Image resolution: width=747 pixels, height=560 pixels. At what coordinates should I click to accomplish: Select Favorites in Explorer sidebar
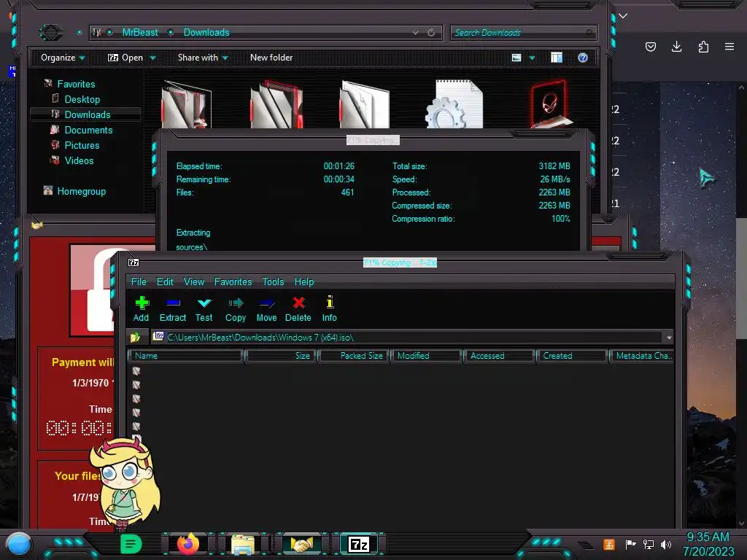point(76,84)
